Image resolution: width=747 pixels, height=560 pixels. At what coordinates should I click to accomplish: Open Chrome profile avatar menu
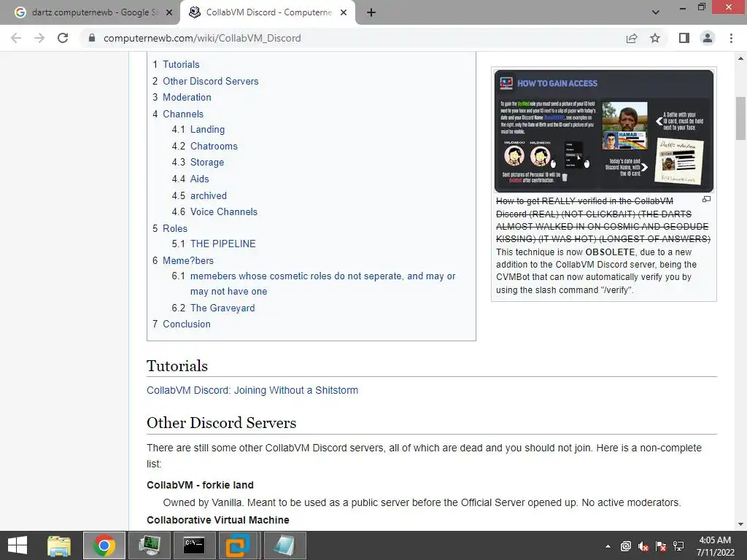tap(708, 38)
